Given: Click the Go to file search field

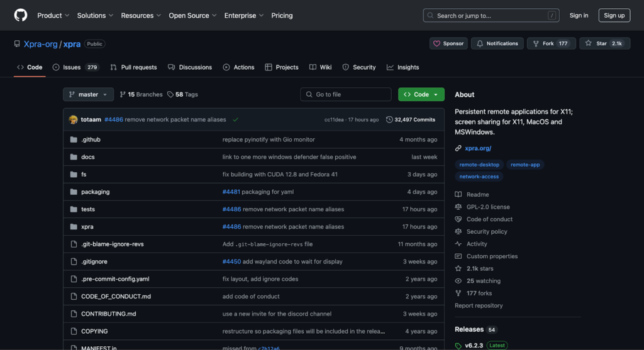Looking at the screenshot, I should tap(346, 94).
